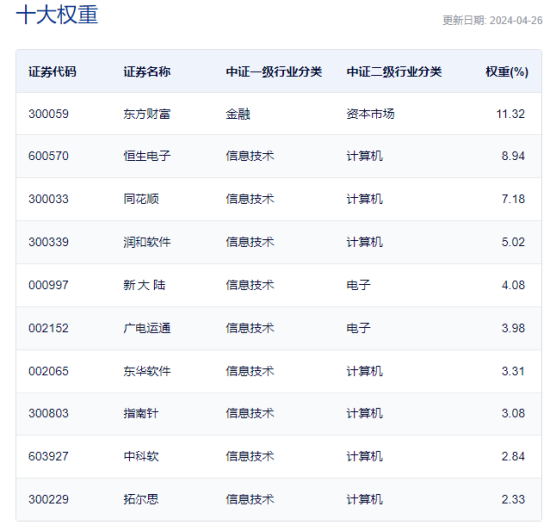
Task: Click 信息技术 in the 恒生电子 row
Action: click(250, 156)
